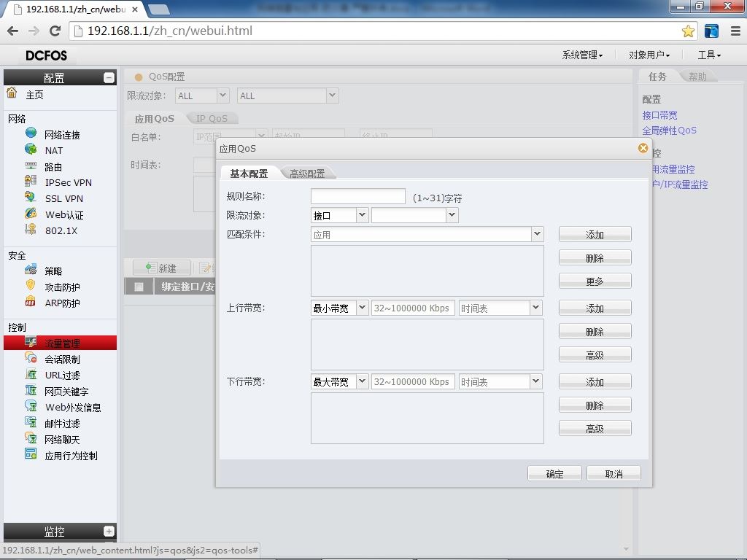Click the 上行带宽 Kbps value field
Image resolution: width=747 pixels, height=560 pixels.
[413, 308]
